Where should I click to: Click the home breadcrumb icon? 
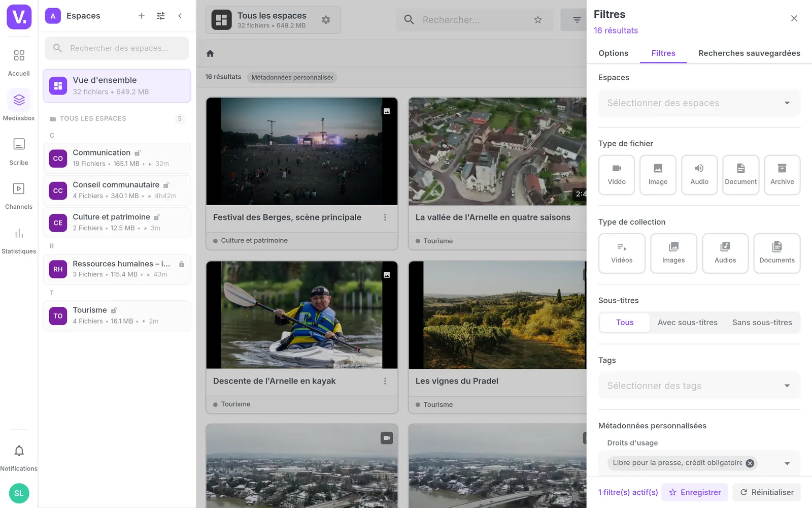click(x=210, y=53)
